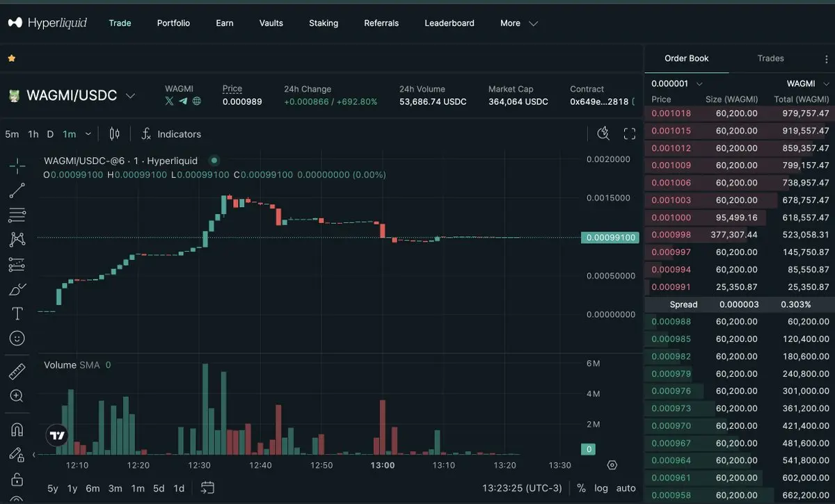835x504 pixels.
Task: Select the D chart interval
Action: click(x=50, y=134)
